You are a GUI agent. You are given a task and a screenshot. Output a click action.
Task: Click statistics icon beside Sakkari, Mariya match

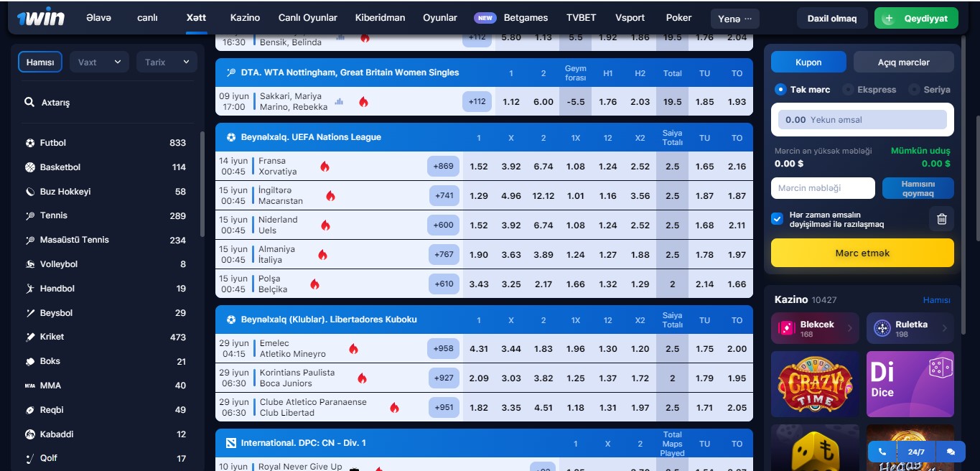click(x=340, y=102)
